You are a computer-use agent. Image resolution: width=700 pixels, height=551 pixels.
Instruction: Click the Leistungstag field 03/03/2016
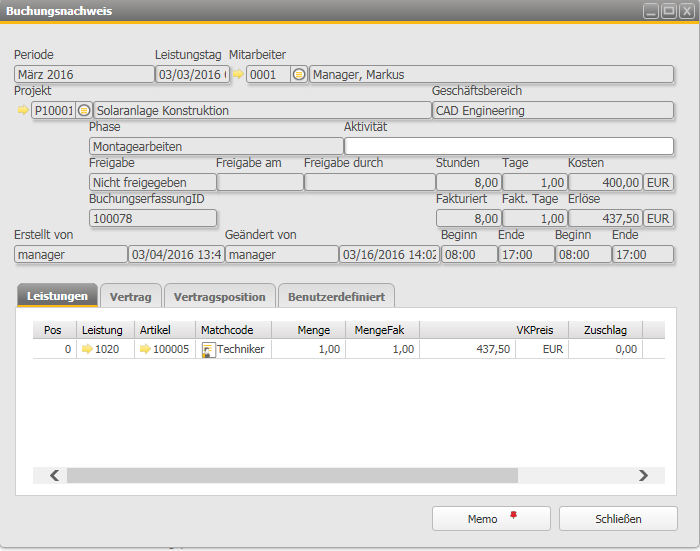click(x=192, y=74)
